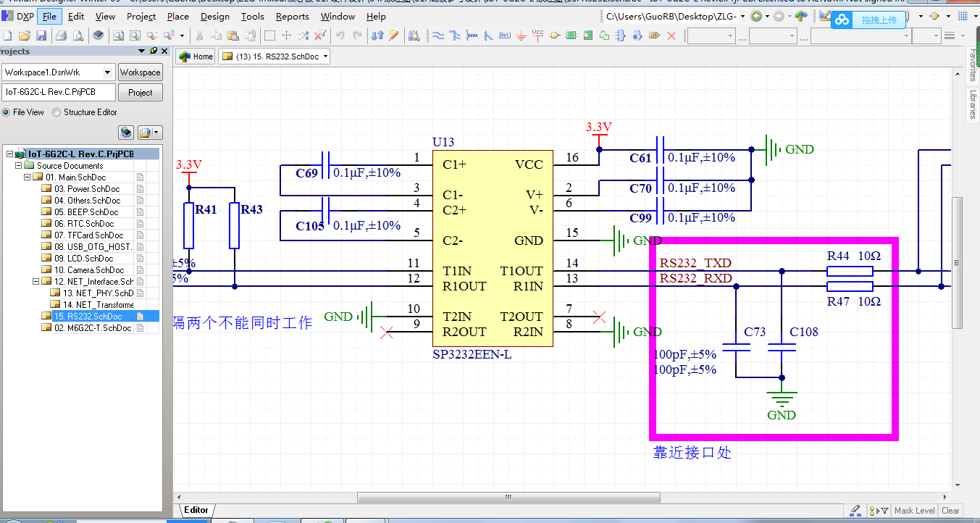Select 13. NET_PHY.SchDoc in project tree
The width and height of the screenshot is (980, 523).
coord(98,293)
